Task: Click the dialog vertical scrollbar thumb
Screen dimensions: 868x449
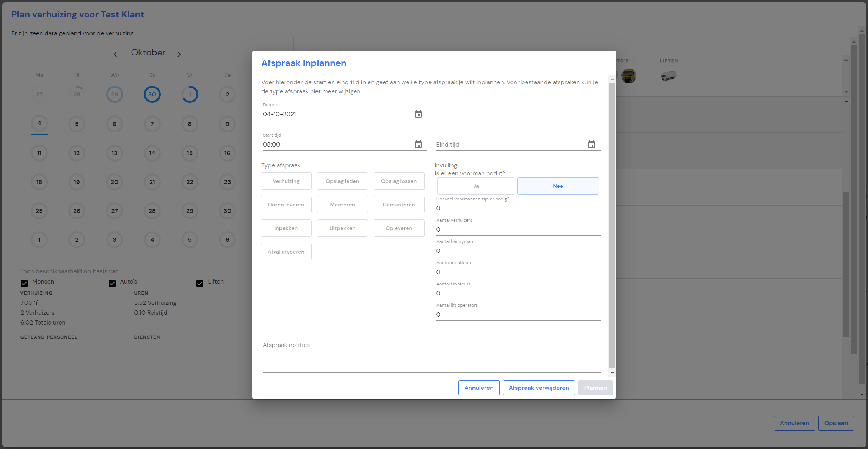Action: 612,225
